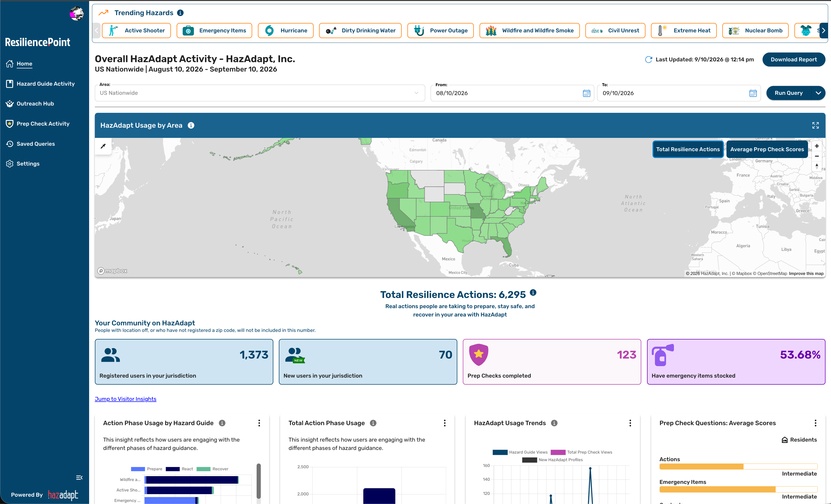Open the To date calendar picker
Image resolution: width=831 pixels, height=504 pixels.
pyautogui.click(x=753, y=93)
